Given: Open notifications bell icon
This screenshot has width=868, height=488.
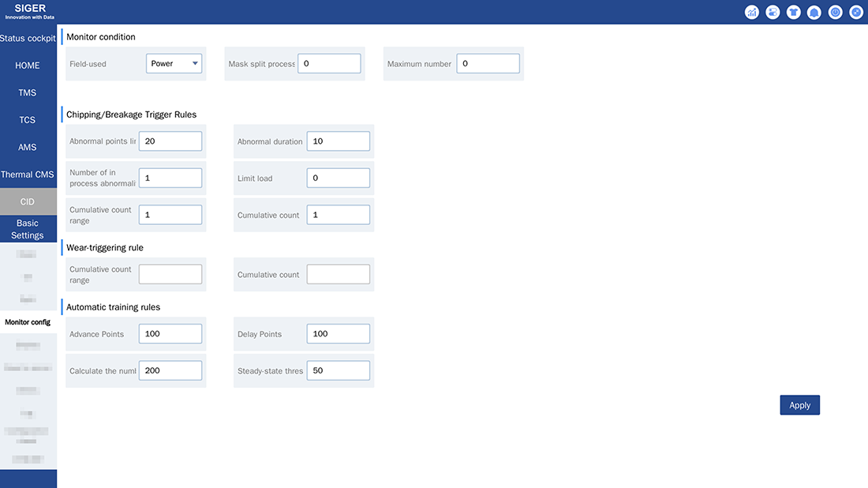Looking at the screenshot, I should coord(814,12).
